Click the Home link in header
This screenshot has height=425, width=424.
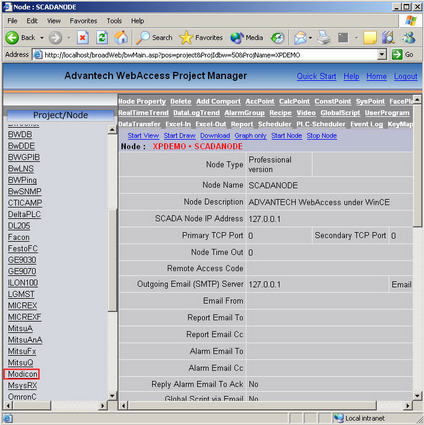pyautogui.click(x=376, y=76)
